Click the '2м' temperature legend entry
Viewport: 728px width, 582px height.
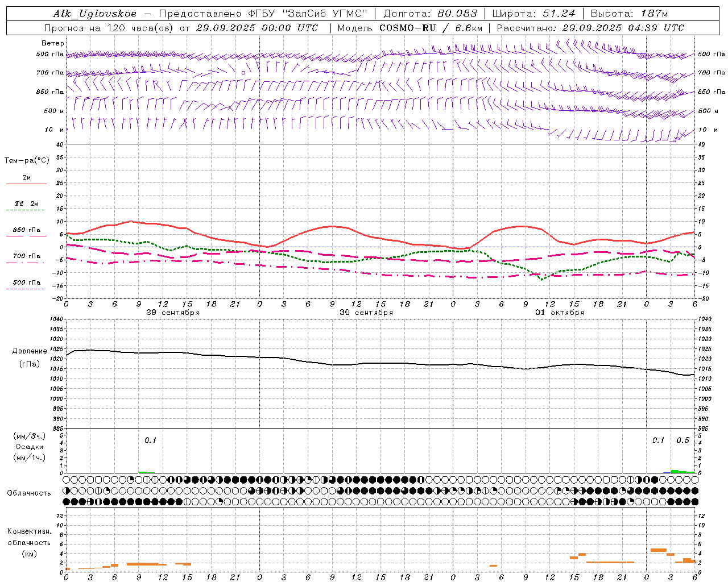tap(27, 177)
